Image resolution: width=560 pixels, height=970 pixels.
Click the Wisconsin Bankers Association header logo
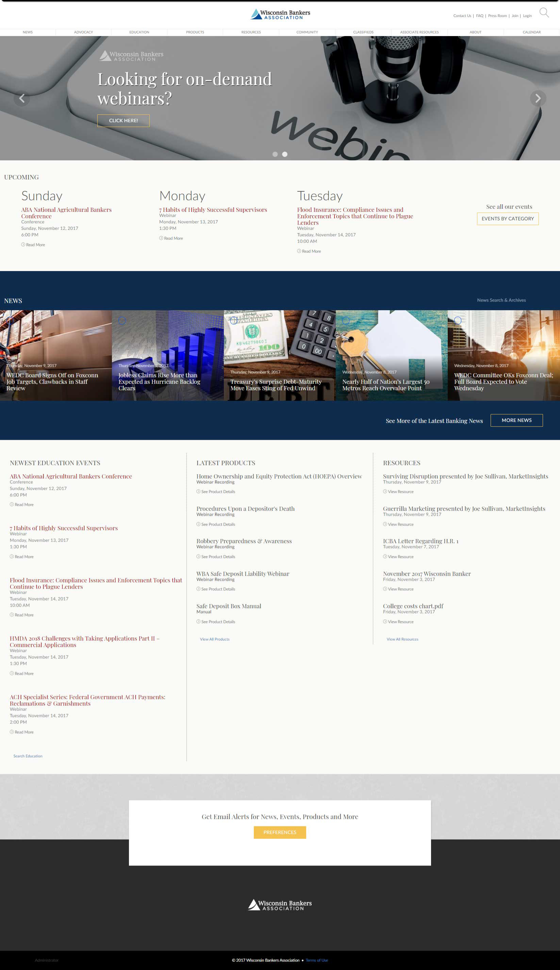[x=280, y=14]
